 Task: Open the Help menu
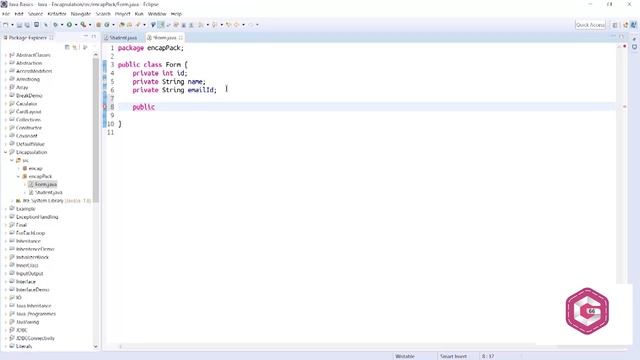pos(176,14)
